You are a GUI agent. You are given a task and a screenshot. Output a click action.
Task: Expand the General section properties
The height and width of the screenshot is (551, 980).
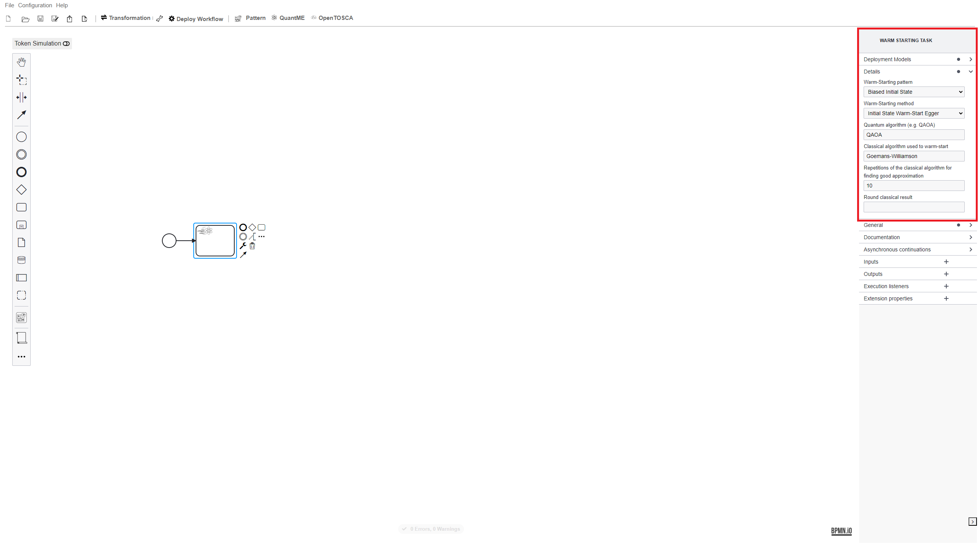(971, 225)
